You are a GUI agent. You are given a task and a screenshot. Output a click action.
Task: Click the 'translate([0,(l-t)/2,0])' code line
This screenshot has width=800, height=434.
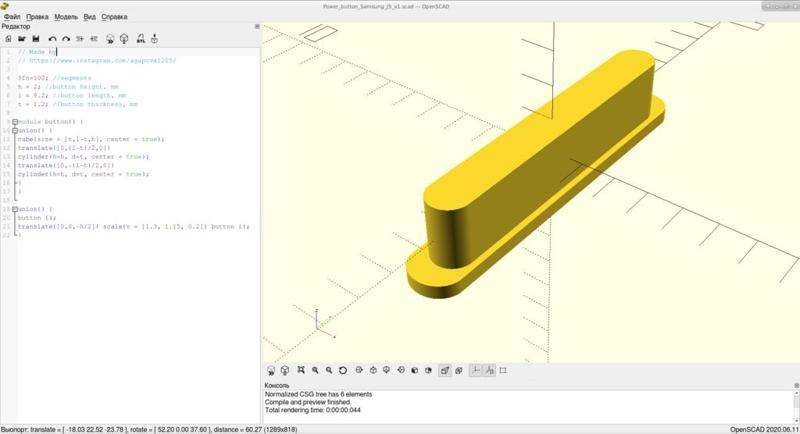coord(64,148)
